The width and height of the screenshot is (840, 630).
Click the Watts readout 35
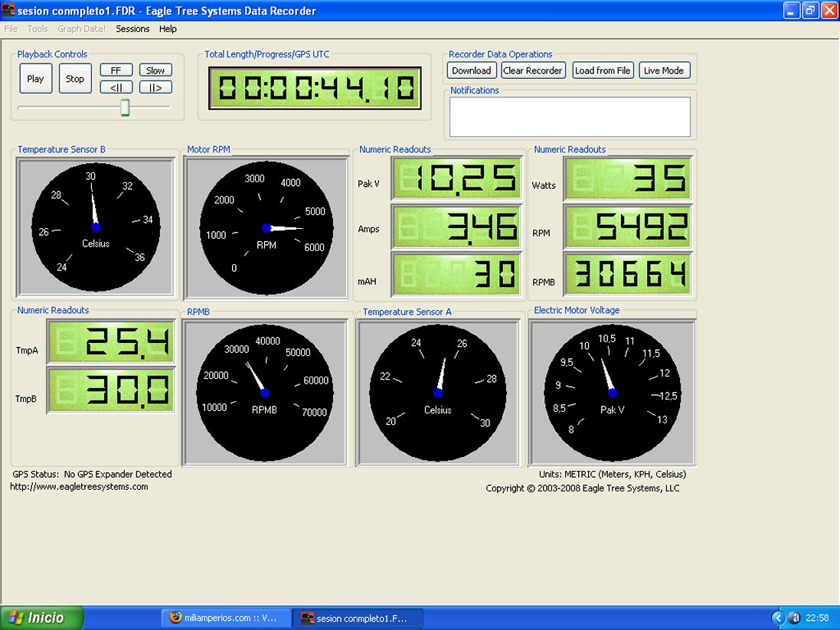tap(628, 179)
